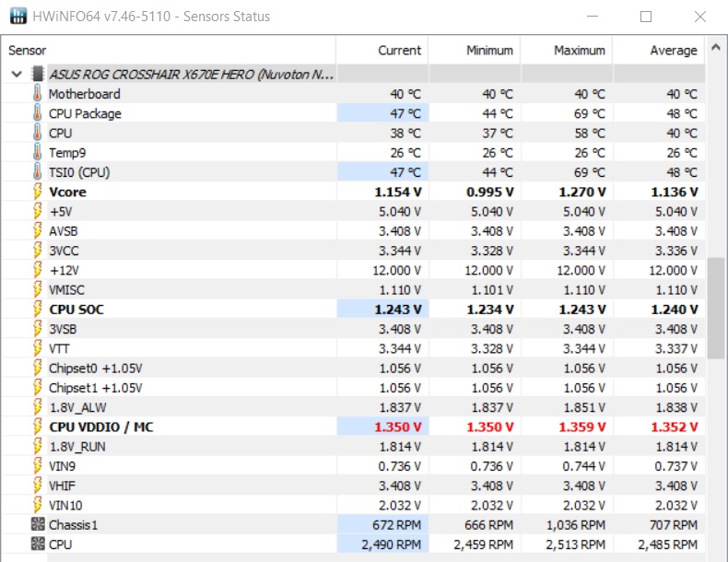The width and height of the screenshot is (728, 562).
Task: Select the 1.8V_ALW sensor label
Action: [x=77, y=407]
